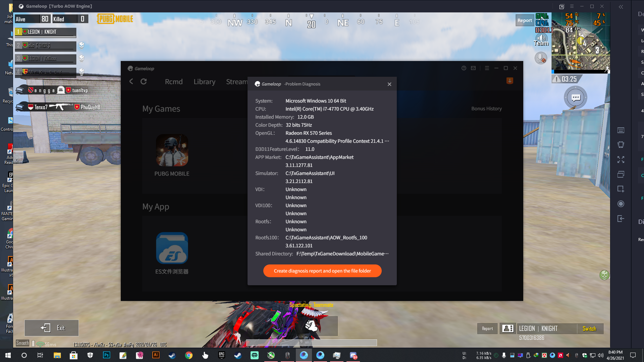Switch to the Library tab
The width and height of the screenshot is (644, 362).
(x=204, y=82)
